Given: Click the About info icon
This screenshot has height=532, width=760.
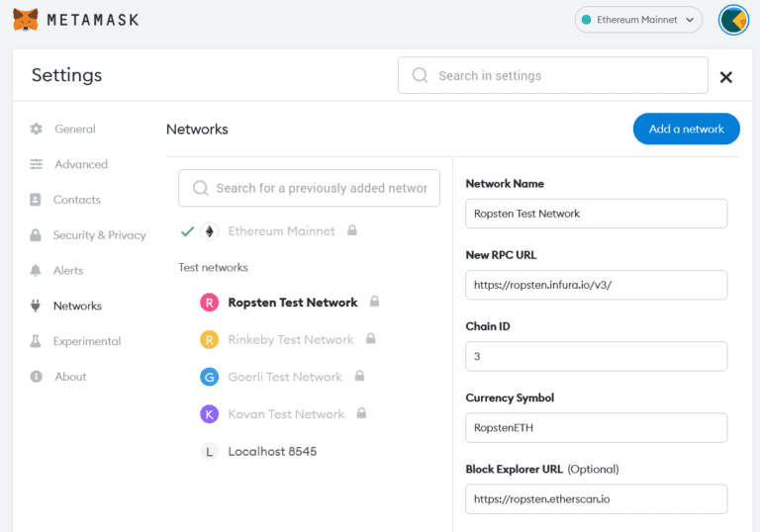Looking at the screenshot, I should (36, 377).
